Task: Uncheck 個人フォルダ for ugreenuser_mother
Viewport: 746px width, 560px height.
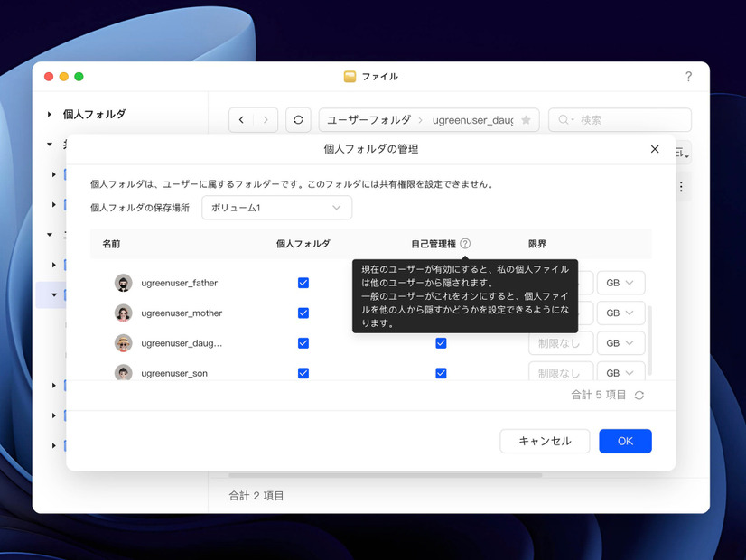Action: (x=303, y=313)
